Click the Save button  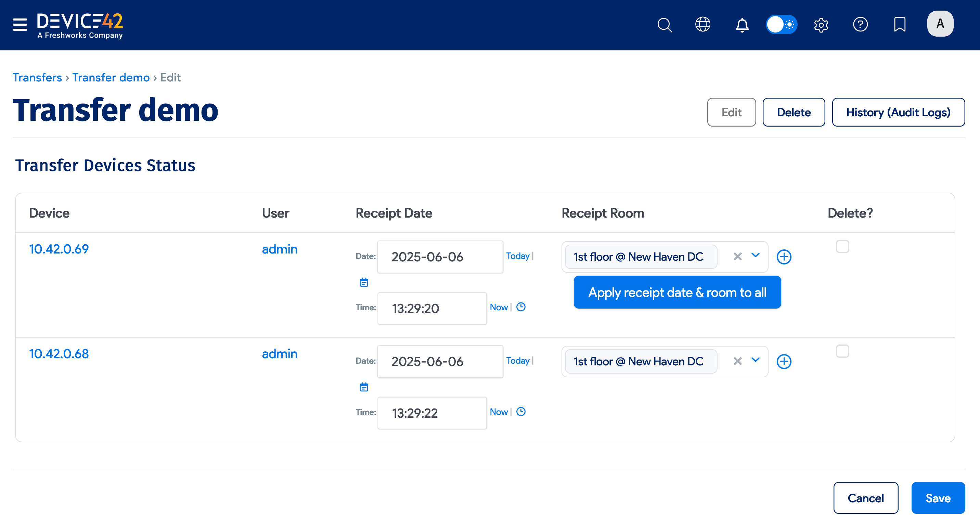[x=938, y=497]
